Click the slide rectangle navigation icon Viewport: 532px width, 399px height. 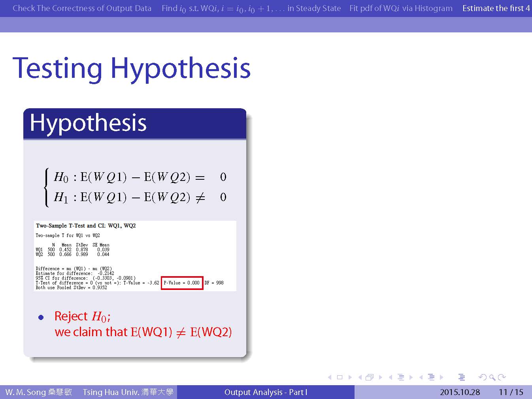pyautogui.click(x=340, y=377)
